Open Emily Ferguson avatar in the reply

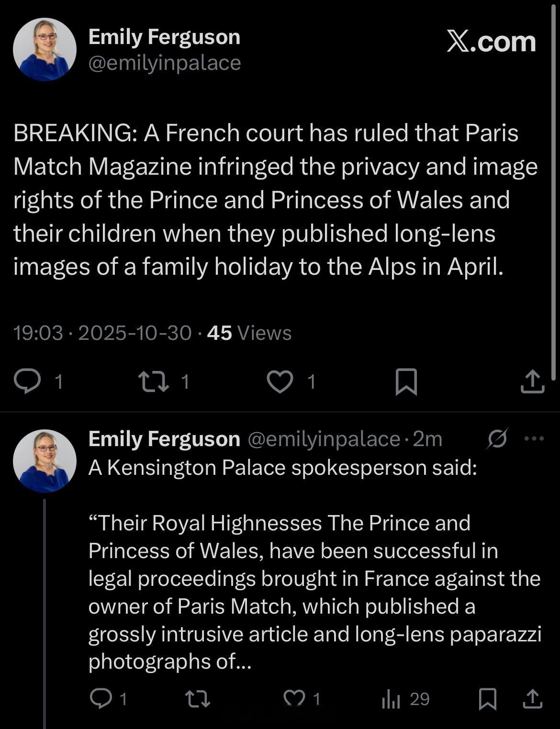[45, 461]
